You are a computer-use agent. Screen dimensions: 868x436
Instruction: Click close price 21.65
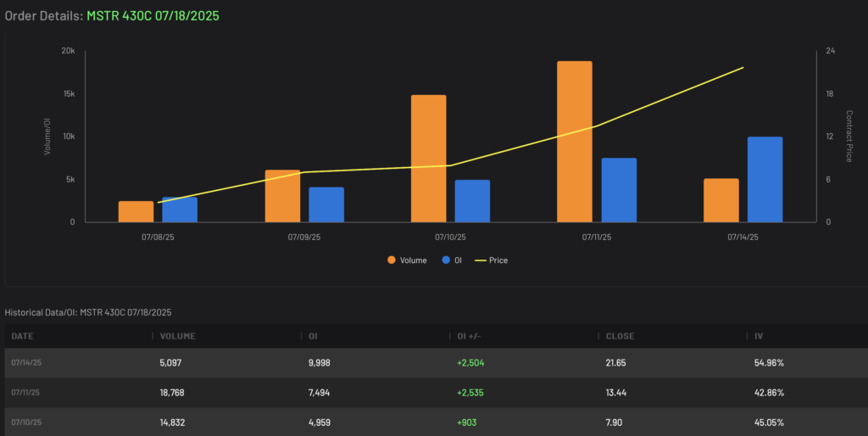coord(615,363)
